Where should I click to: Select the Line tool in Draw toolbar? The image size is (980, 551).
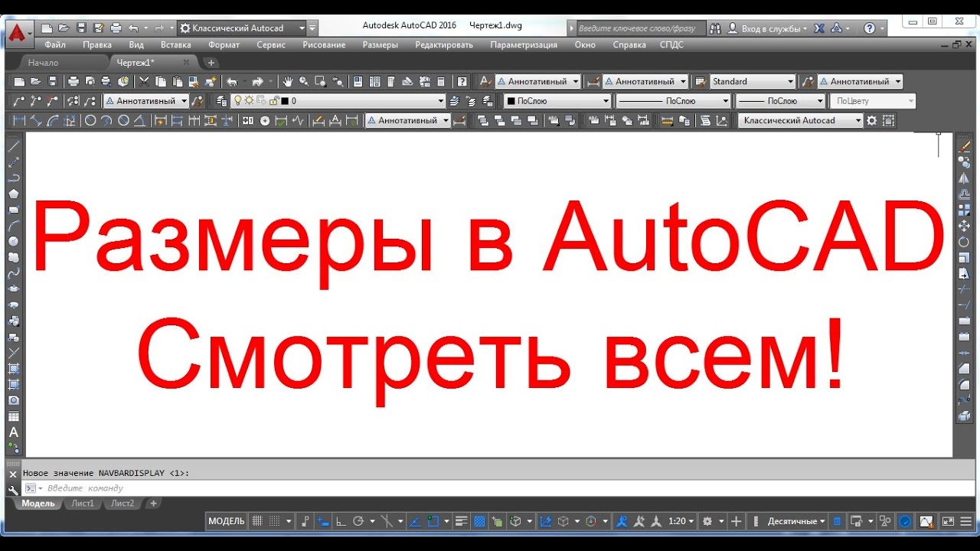pos(13,145)
